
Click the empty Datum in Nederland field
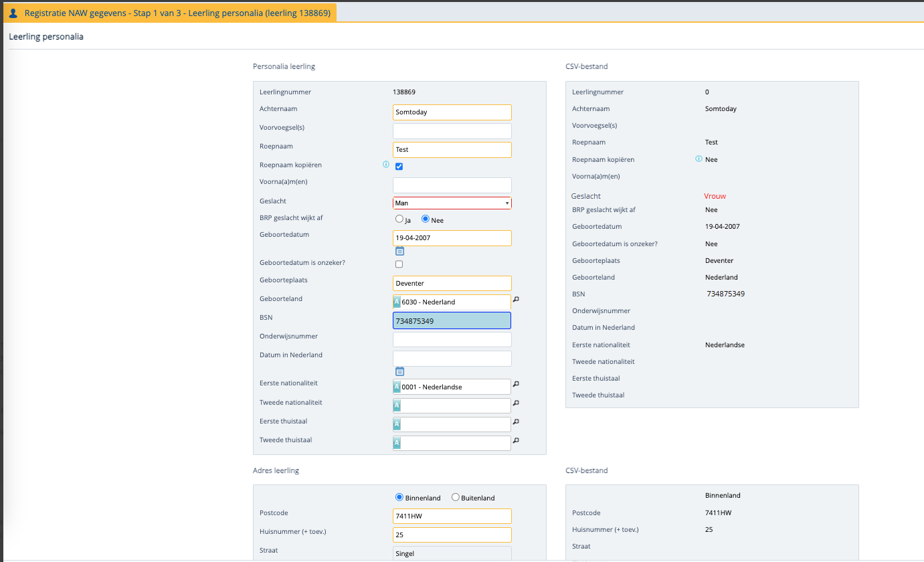[452, 358]
